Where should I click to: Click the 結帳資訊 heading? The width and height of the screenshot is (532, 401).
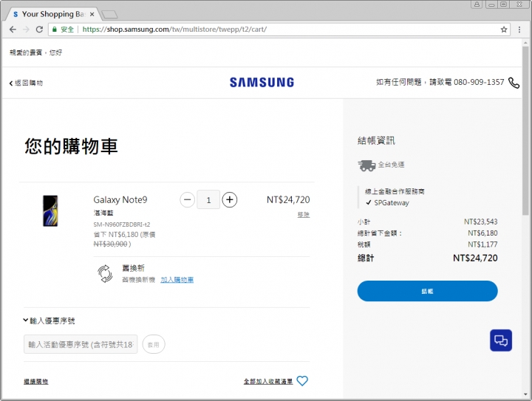(x=376, y=140)
